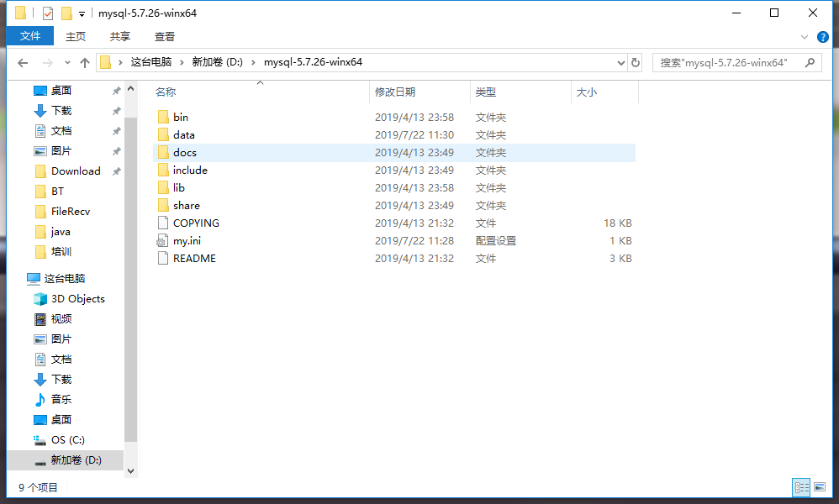Select the lib folder icon
This screenshot has height=504, width=839.
click(163, 187)
